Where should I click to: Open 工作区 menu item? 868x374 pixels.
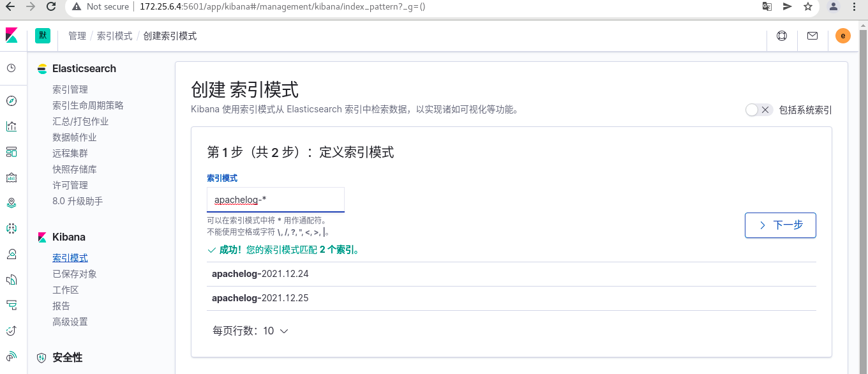(66, 290)
